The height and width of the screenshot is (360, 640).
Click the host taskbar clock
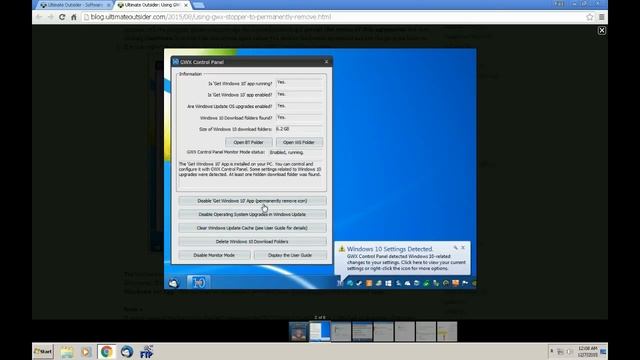click(588, 351)
